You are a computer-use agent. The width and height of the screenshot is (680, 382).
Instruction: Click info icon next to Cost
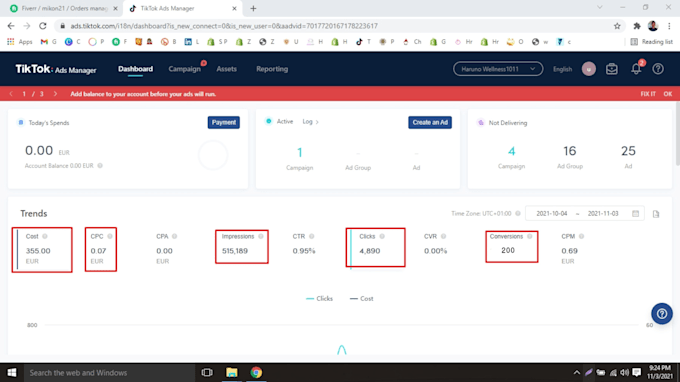45,236
